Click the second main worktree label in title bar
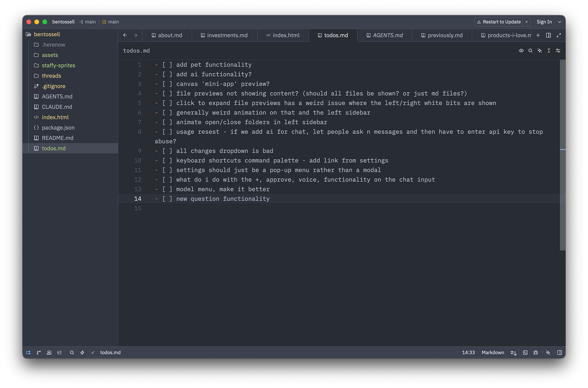This screenshot has height=388, width=588. coord(111,22)
